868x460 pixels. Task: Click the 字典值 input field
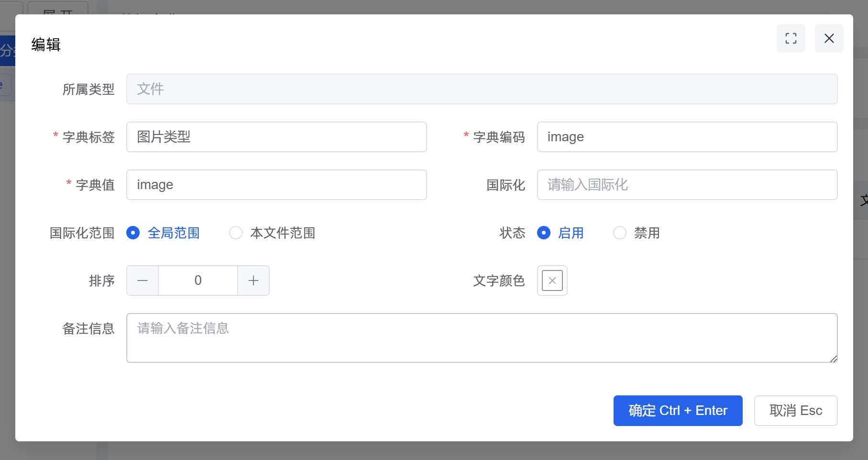tap(276, 185)
